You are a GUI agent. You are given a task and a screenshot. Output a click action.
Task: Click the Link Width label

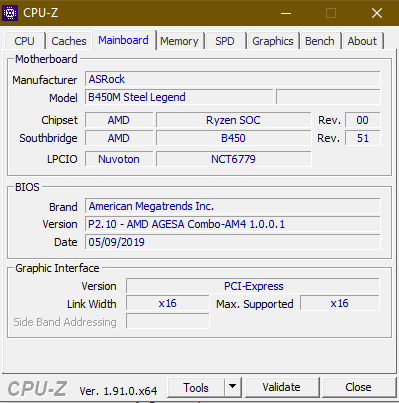coord(92,304)
